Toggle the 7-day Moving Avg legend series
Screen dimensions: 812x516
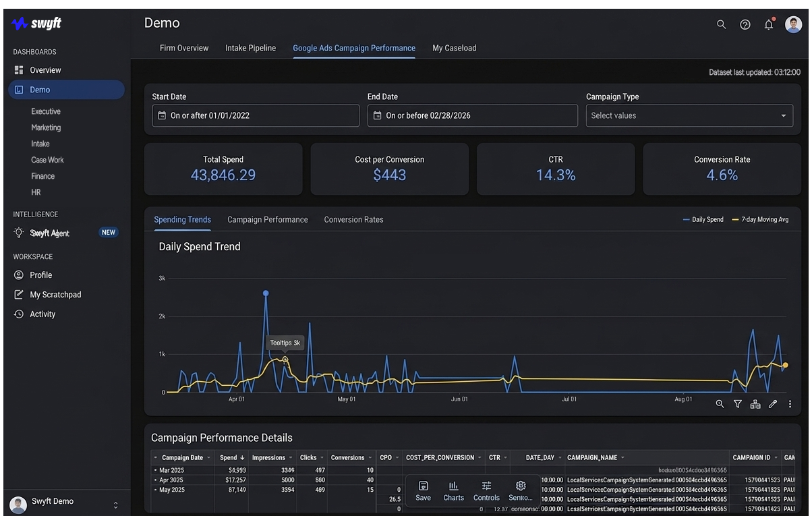point(760,220)
